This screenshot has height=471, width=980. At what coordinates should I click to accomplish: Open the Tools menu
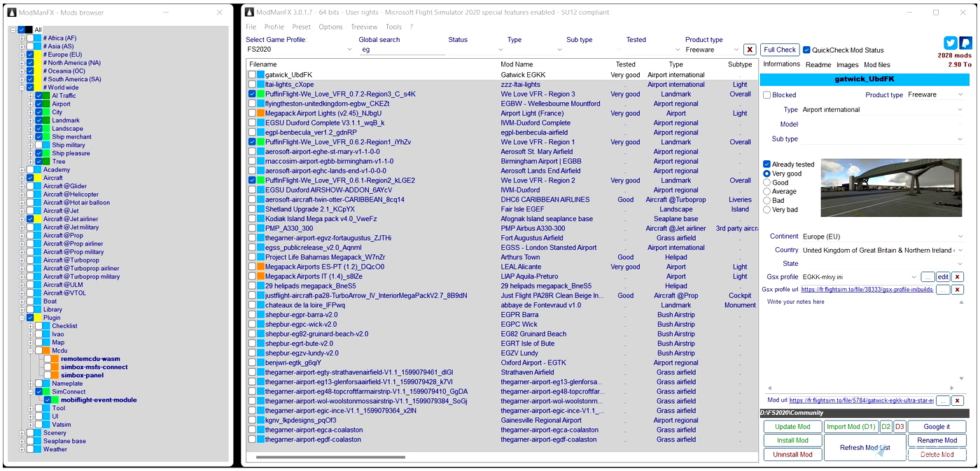(x=393, y=27)
